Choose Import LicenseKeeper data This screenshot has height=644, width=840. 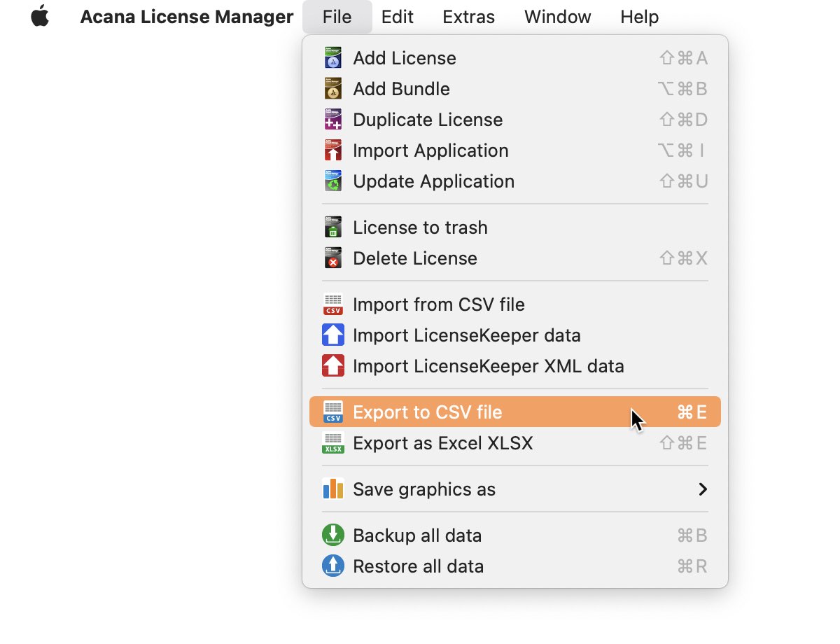(515, 335)
